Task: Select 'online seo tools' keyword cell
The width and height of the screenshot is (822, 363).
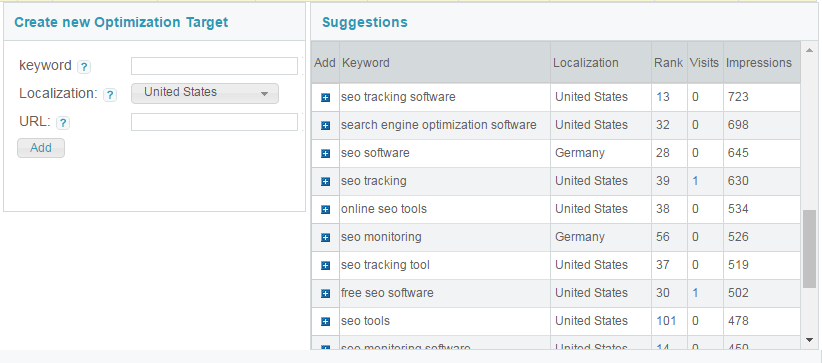Action: pos(445,209)
